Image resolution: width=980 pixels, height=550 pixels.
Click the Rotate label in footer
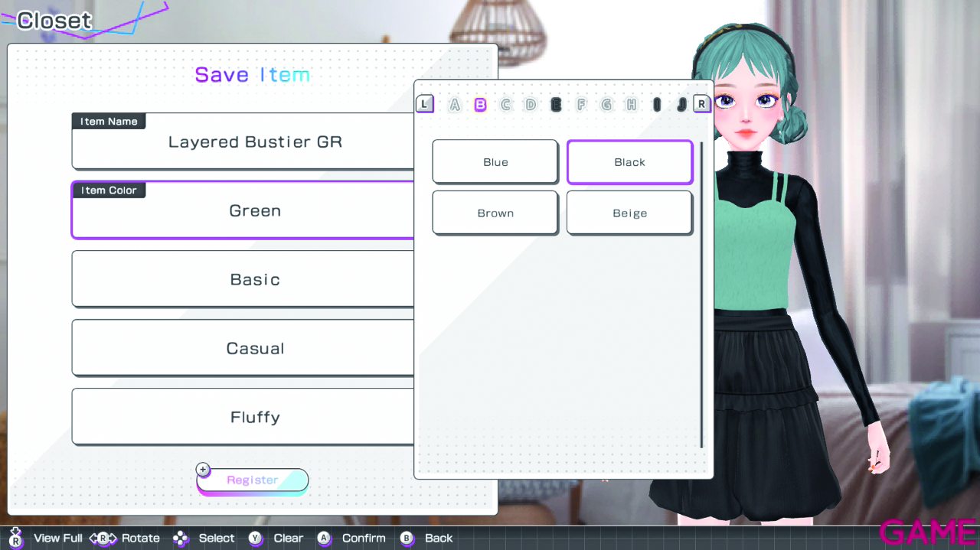[141, 539]
